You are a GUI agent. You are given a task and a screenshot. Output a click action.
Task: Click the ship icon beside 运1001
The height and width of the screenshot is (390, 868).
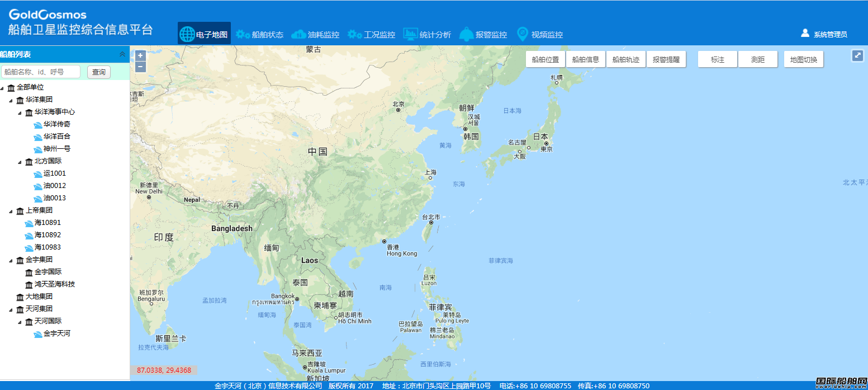pos(38,174)
